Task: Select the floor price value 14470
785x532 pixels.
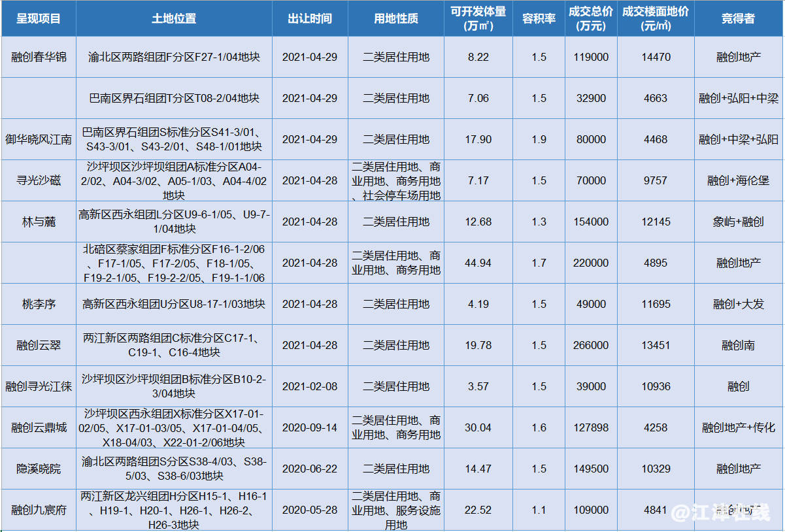Action: click(656, 57)
